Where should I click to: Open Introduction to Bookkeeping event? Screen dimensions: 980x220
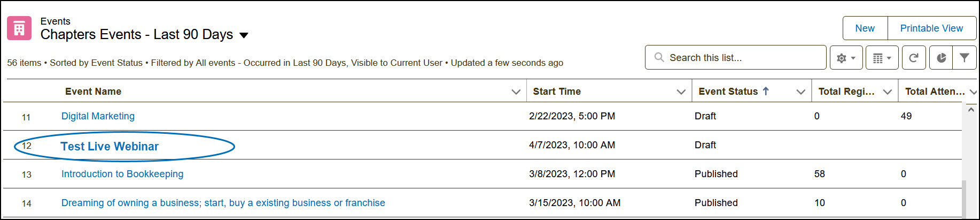[x=122, y=174]
